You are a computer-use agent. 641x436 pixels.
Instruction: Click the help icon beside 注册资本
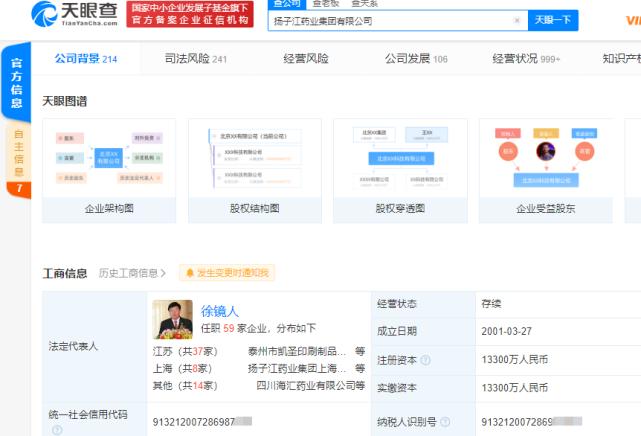[x=425, y=360]
